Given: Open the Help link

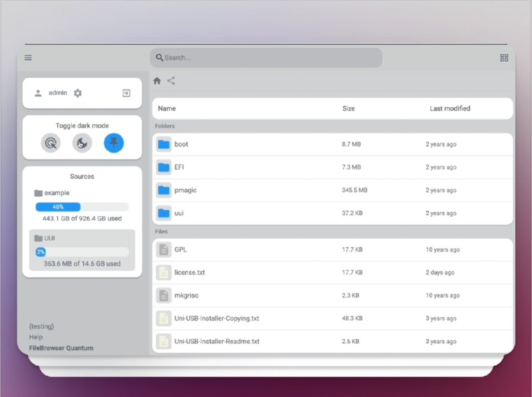Looking at the screenshot, I should tap(35, 337).
